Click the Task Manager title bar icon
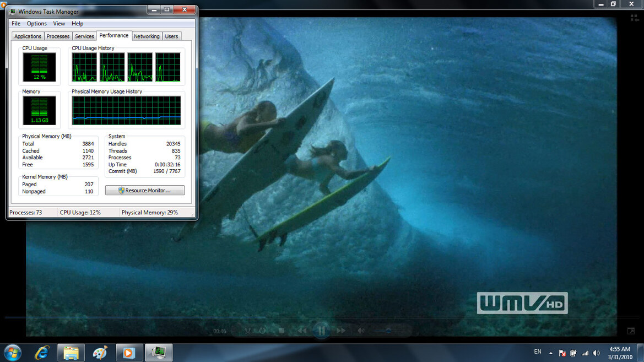This screenshot has height=362, width=644. [12, 12]
